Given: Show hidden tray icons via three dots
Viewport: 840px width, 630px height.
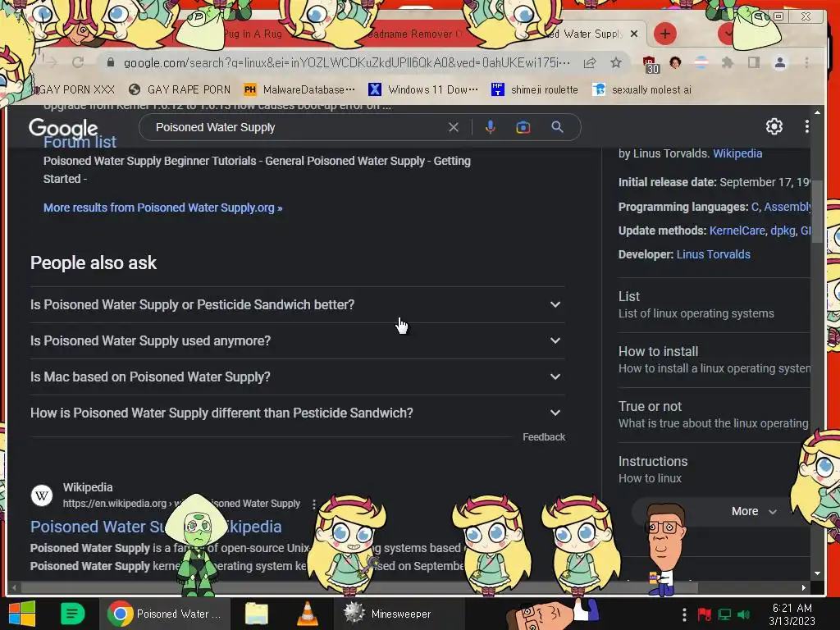Looking at the screenshot, I should 684,614.
